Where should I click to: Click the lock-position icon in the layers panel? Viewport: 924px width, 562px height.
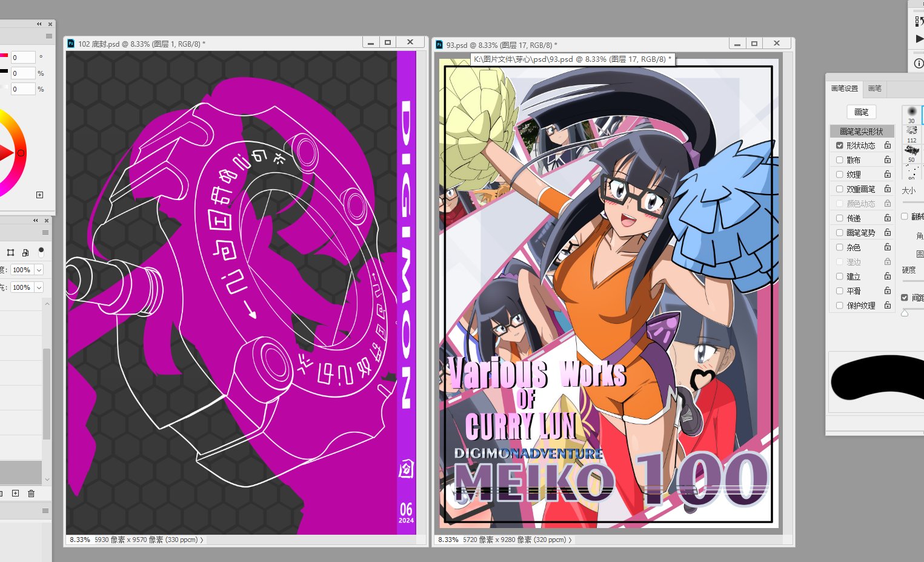click(11, 252)
